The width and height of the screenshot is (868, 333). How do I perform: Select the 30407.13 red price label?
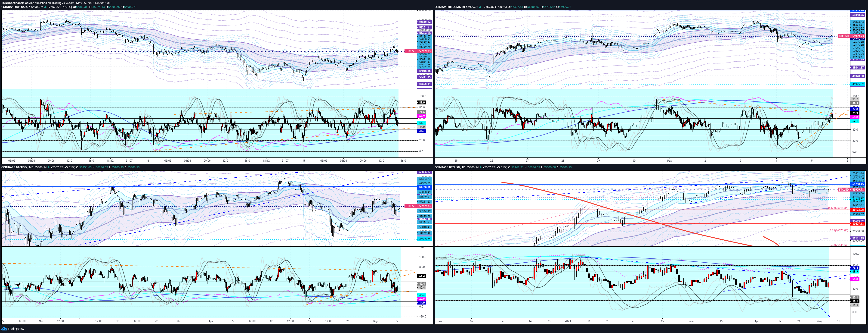[x=858, y=224]
